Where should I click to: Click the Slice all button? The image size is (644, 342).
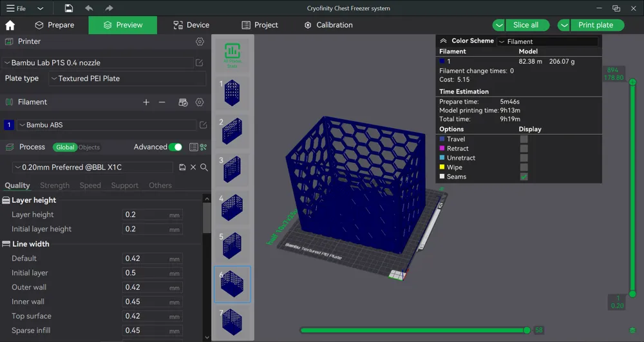[527, 25]
